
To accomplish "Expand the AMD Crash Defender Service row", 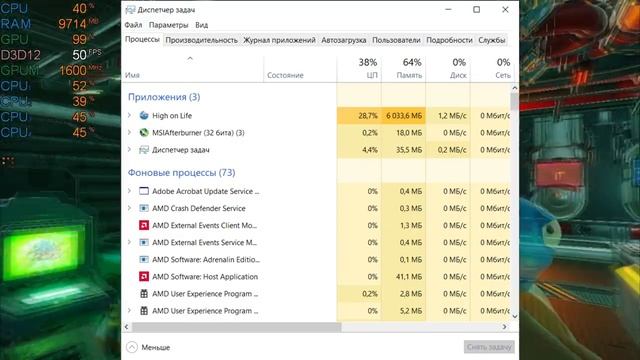I will pos(129,208).
